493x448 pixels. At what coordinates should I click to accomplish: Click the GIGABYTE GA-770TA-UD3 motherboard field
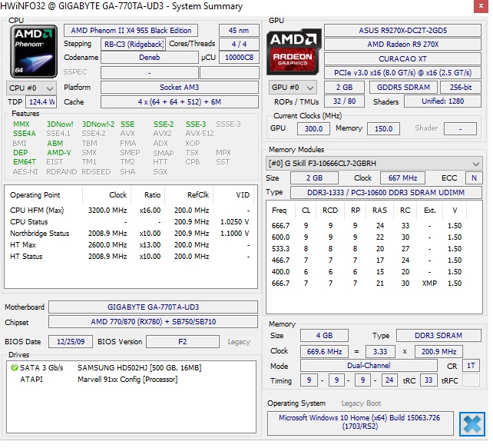153,307
